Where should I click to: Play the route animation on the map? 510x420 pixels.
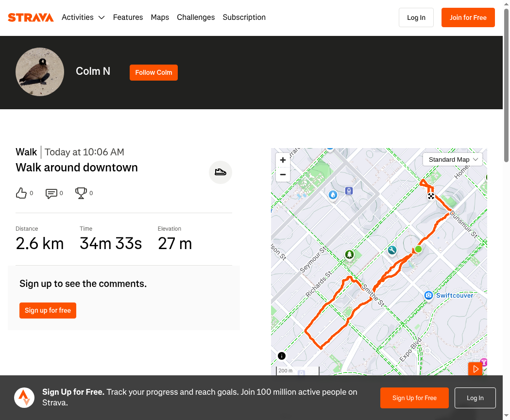tap(475, 369)
